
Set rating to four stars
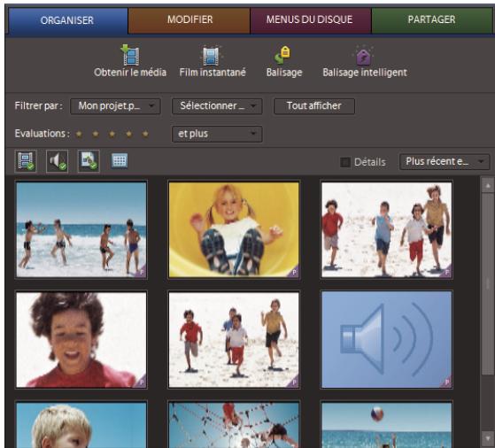pyautogui.click(x=128, y=135)
